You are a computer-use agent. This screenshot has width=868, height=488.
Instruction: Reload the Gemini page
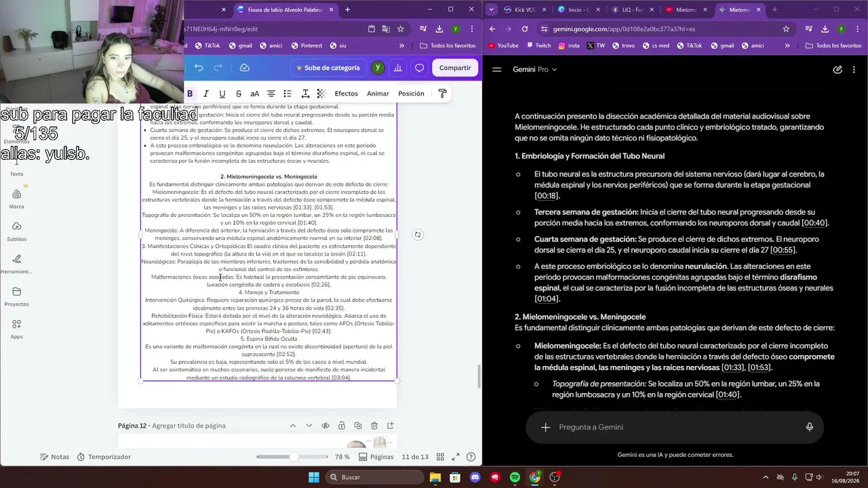525,28
